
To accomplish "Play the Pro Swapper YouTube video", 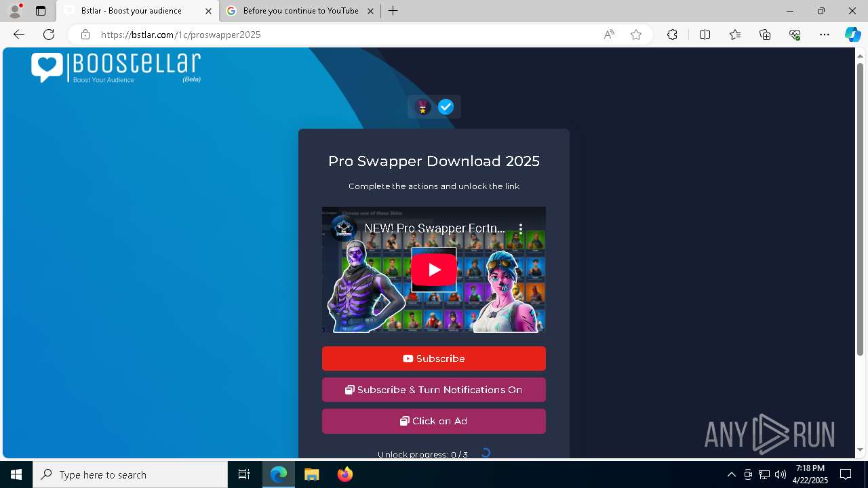I will pyautogui.click(x=434, y=270).
